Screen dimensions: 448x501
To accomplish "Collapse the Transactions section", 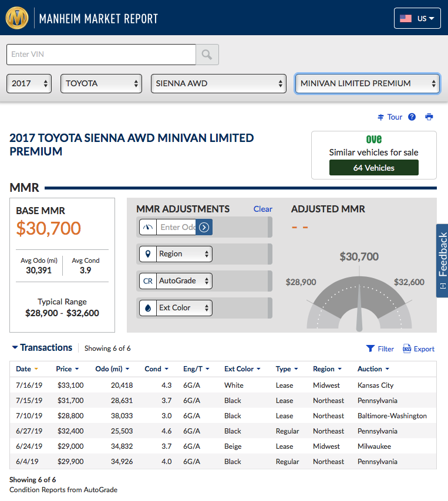I will (x=15, y=348).
